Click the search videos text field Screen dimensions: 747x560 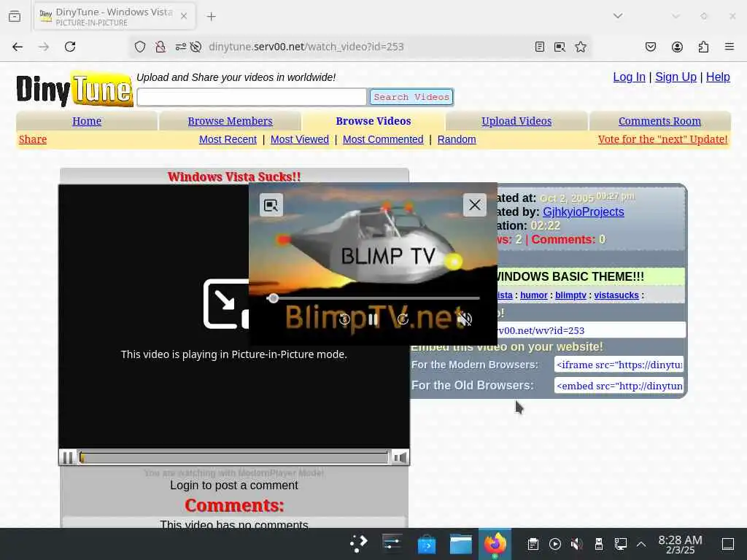(252, 97)
